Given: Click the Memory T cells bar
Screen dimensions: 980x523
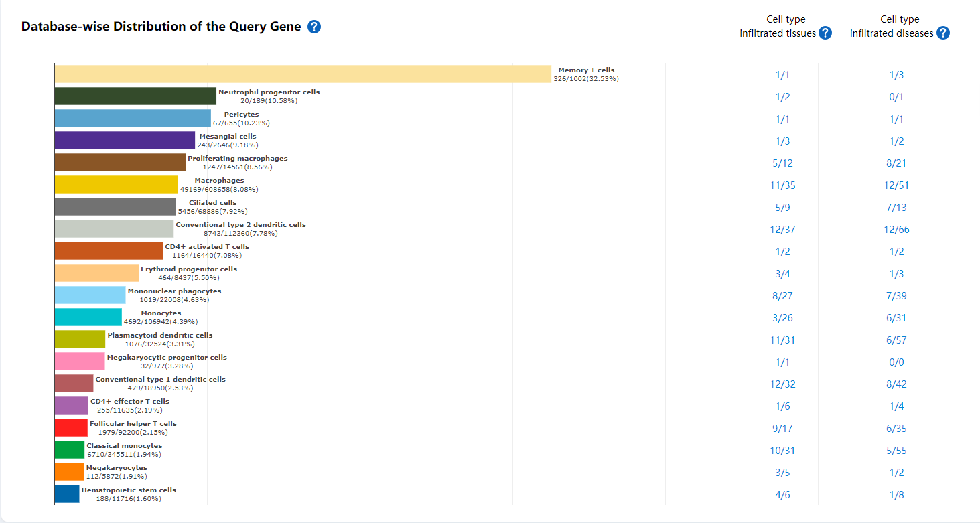Looking at the screenshot, I should pyautogui.click(x=302, y=74).
